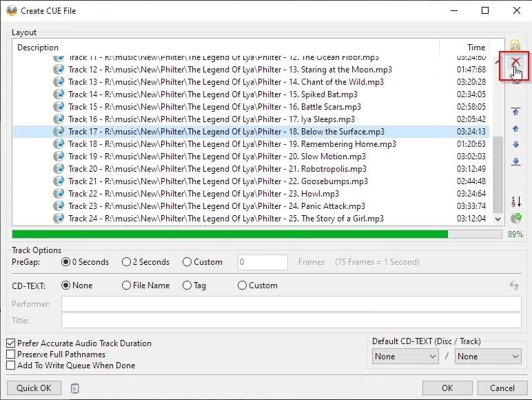The image size is (532, 400).
Task: Click the scroll up arrow of track list
Action: (x=498, y=62)
